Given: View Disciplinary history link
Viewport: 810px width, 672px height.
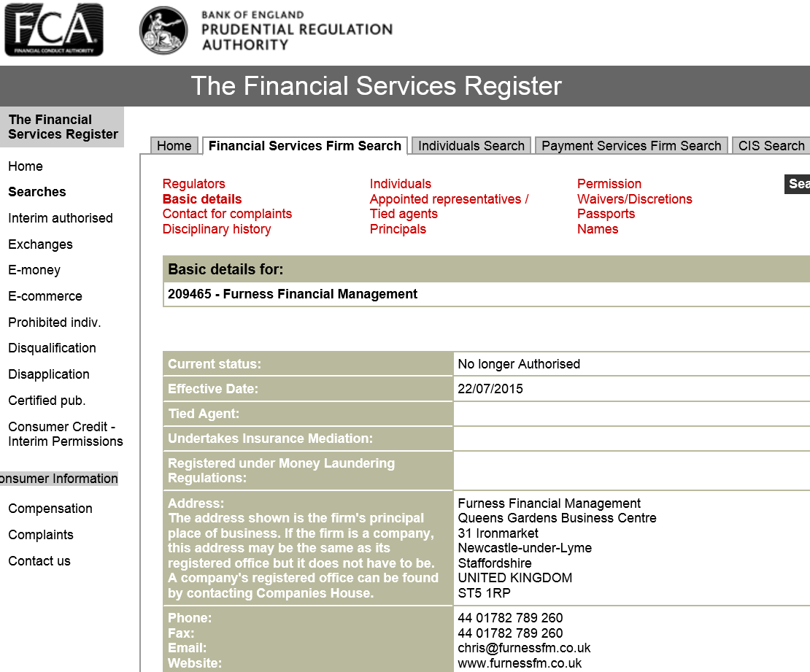Looking at the screenshot, I should coord(217,229).
